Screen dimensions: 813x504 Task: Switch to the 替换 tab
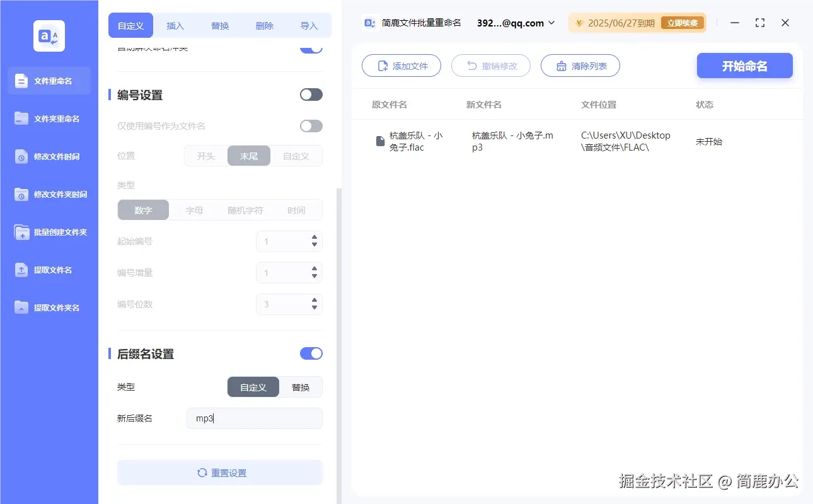(219, 25)
